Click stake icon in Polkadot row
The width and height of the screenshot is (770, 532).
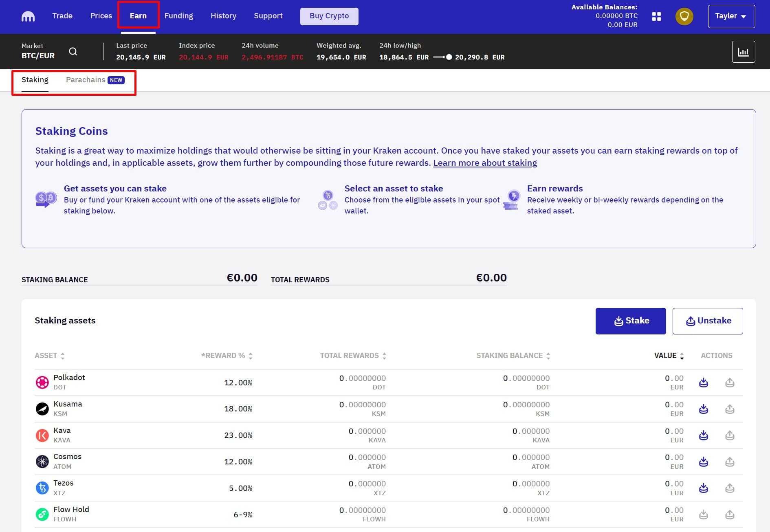coord(703,383)
